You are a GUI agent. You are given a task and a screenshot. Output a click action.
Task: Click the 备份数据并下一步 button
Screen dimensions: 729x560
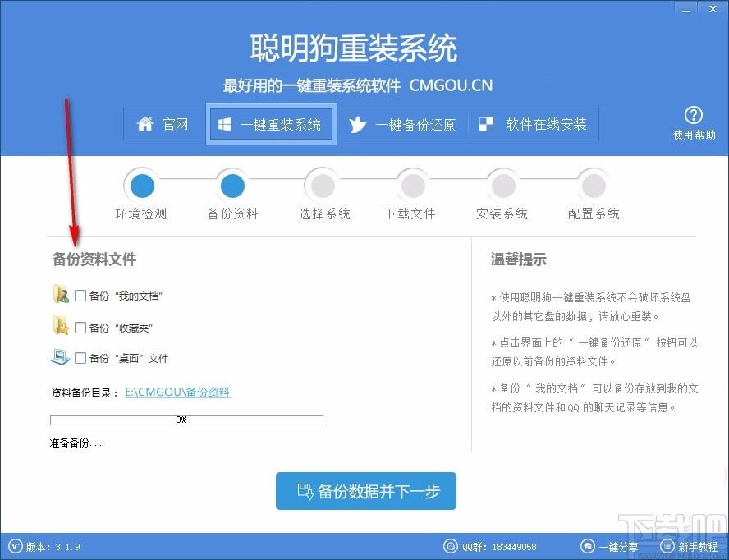[x=366, y=491]
